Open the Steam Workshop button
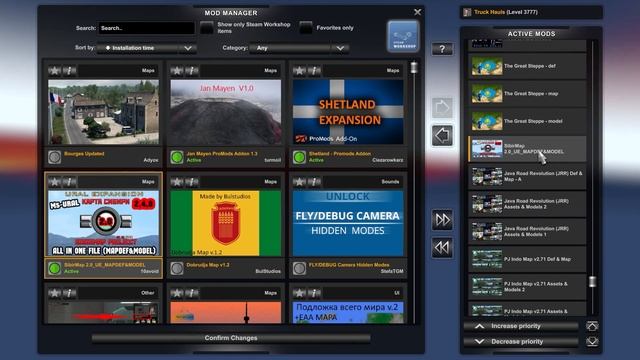Viewport: 640px width, 360px height. pos(403,37)
